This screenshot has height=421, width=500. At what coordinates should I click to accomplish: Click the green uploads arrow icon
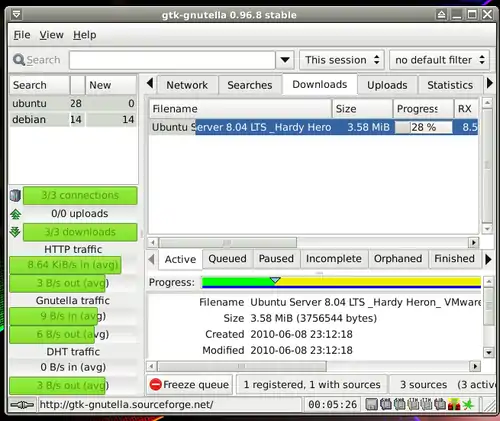[x=15, y=214]
